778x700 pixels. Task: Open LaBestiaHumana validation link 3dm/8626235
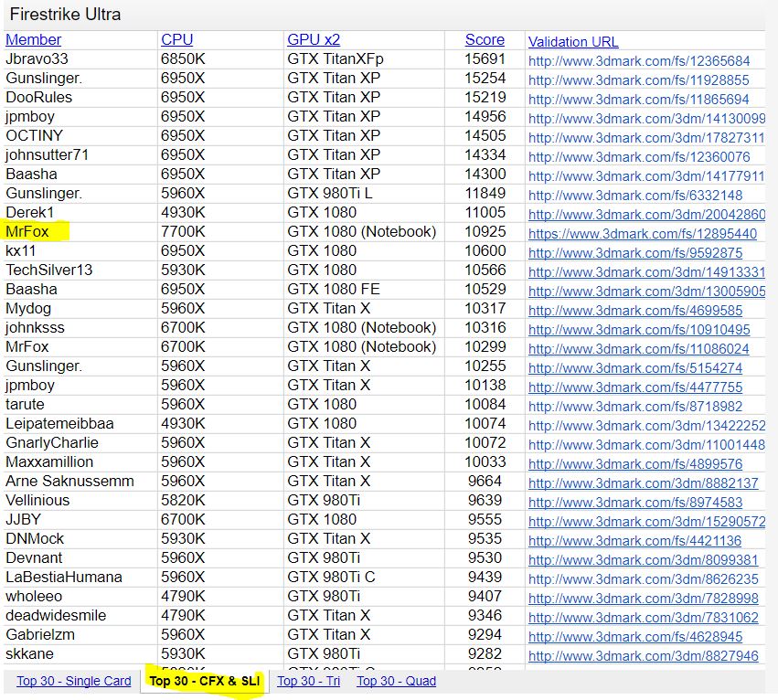[643, 579]
